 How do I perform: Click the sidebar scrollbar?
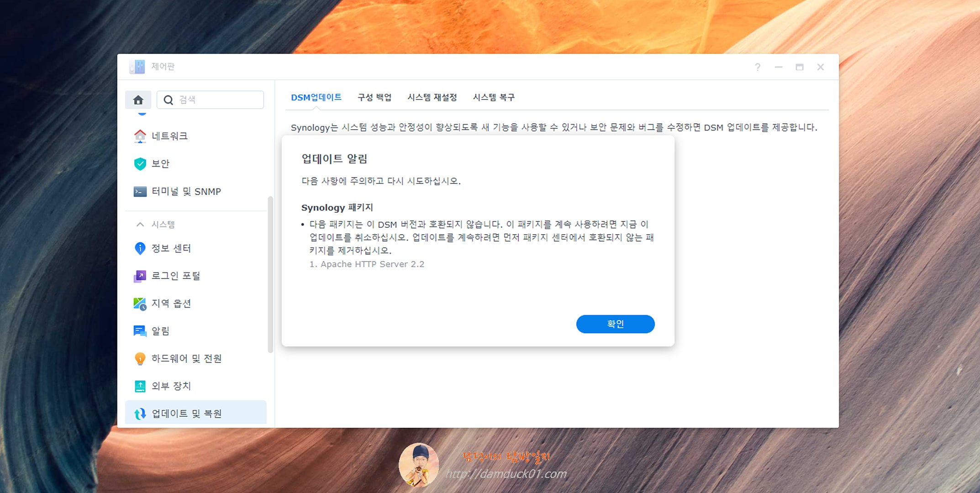tap(270, 274)
